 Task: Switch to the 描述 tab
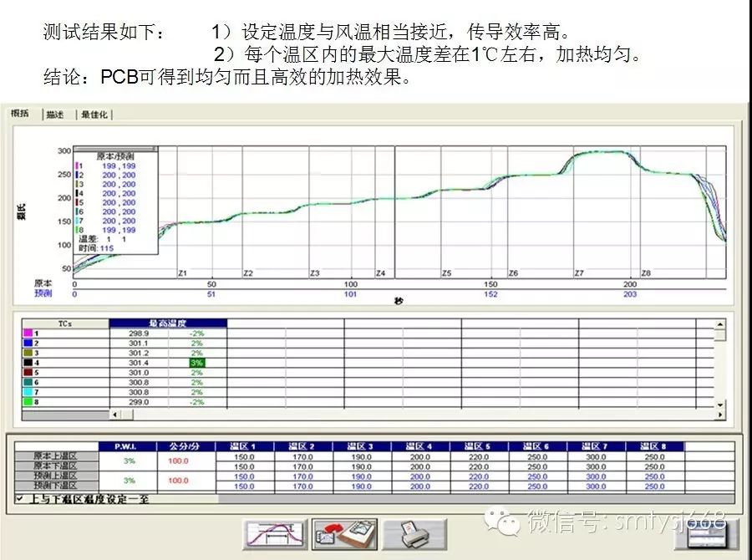[54, 115]
